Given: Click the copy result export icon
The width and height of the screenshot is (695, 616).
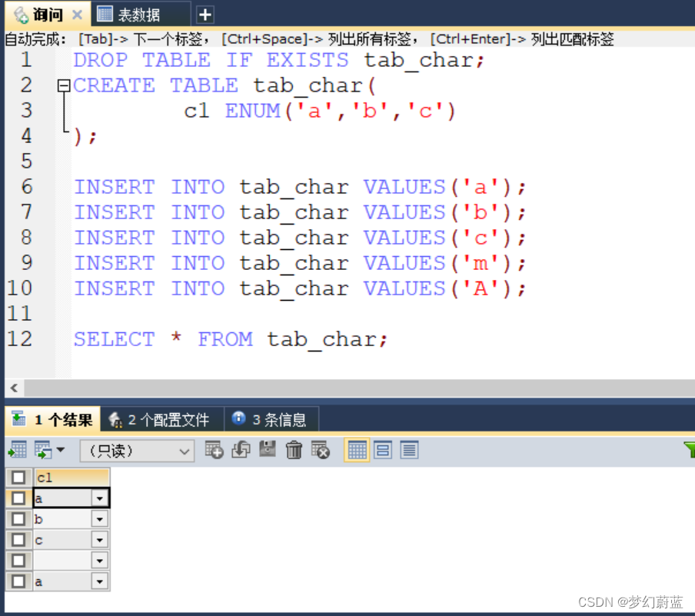Looking at the screenshot, I should 43,450.
